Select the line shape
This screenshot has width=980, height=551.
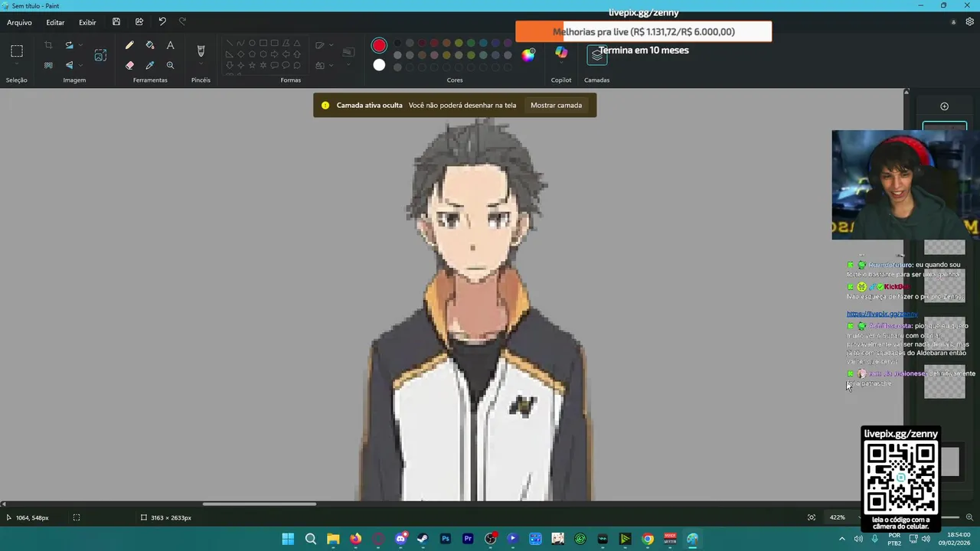pos(229,43)
